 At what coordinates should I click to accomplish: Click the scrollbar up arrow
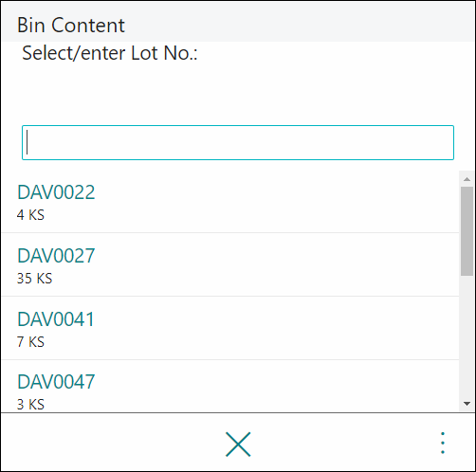[467, 179]
